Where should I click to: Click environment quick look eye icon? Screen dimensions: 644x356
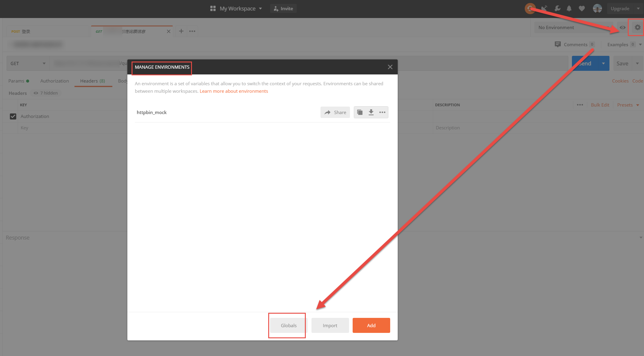pyautogui.click(x=623, y=27)
